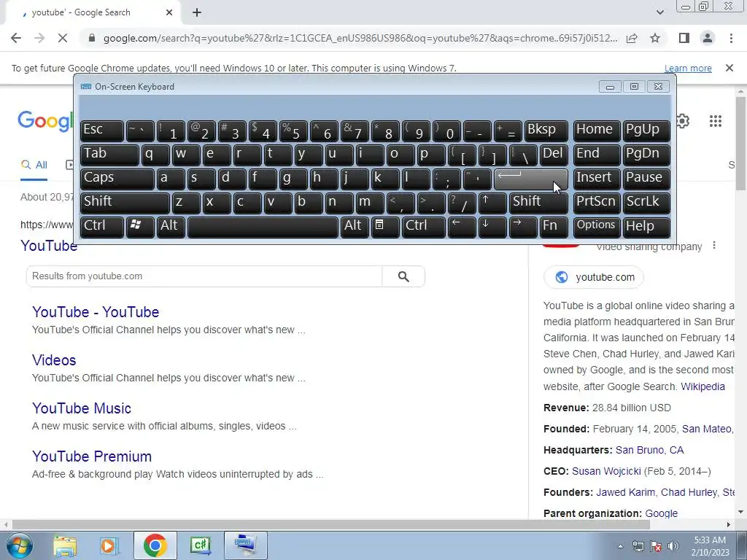Click the down arrow key
The image size is (747, 560).
pyautogui.click(x=492, y=227)
